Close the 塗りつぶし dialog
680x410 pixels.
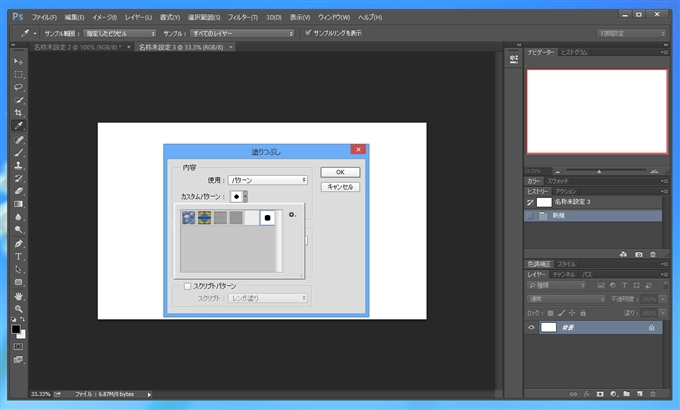pos(358,149)
